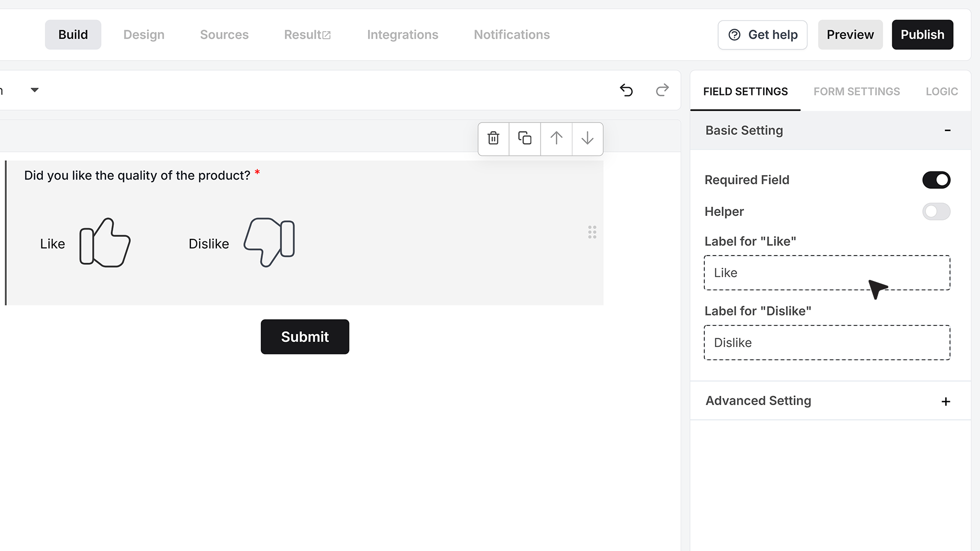Redo the last change
The image size is (980, 551).
tap(662, 90)
